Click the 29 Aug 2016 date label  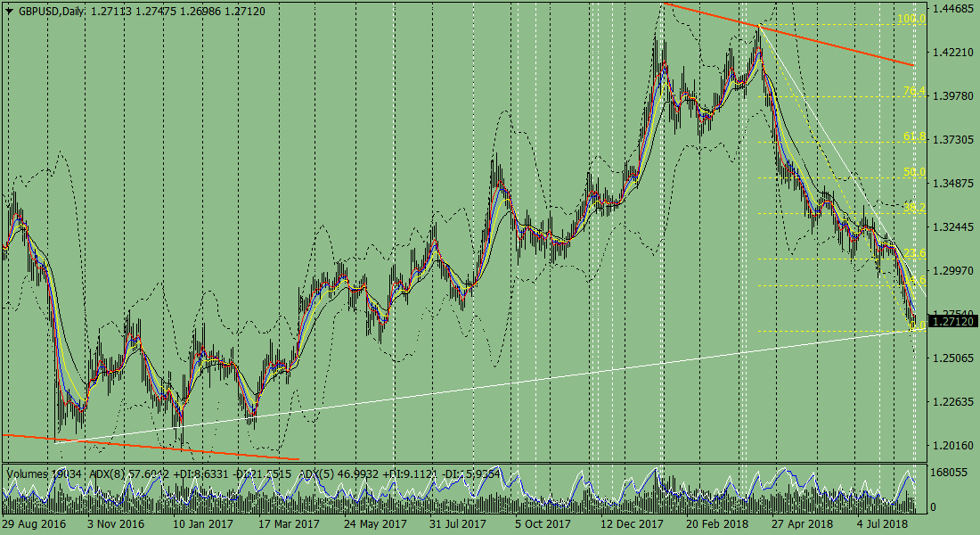(x=33, y=524)
